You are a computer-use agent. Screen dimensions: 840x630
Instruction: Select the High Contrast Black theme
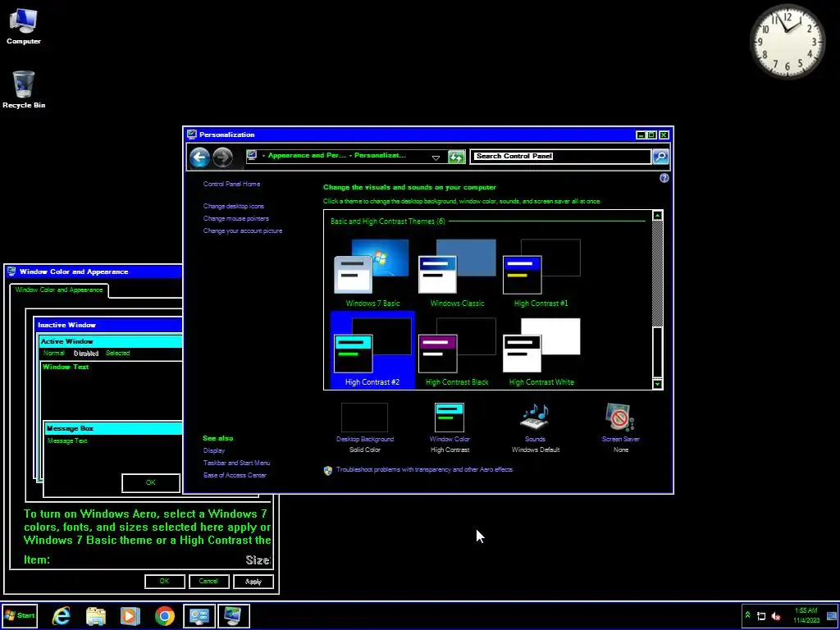click(457, 351)
